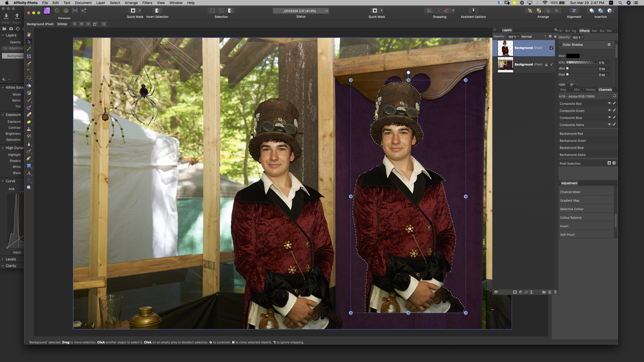Screen dimensions: 644x362
Task: Pick the Zoom tool at bottom of toolbar
Action: (29, 187)
